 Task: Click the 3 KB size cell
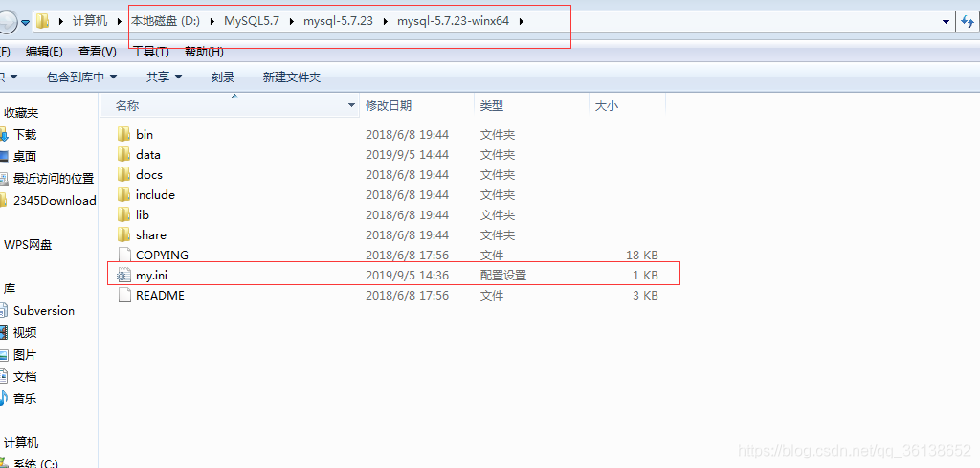click(x=645, y=295)
